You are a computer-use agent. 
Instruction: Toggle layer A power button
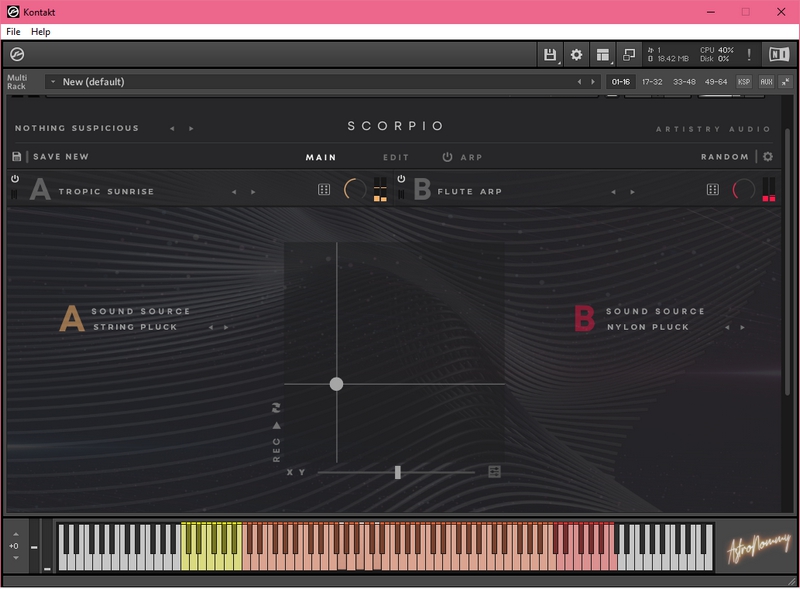15,179
